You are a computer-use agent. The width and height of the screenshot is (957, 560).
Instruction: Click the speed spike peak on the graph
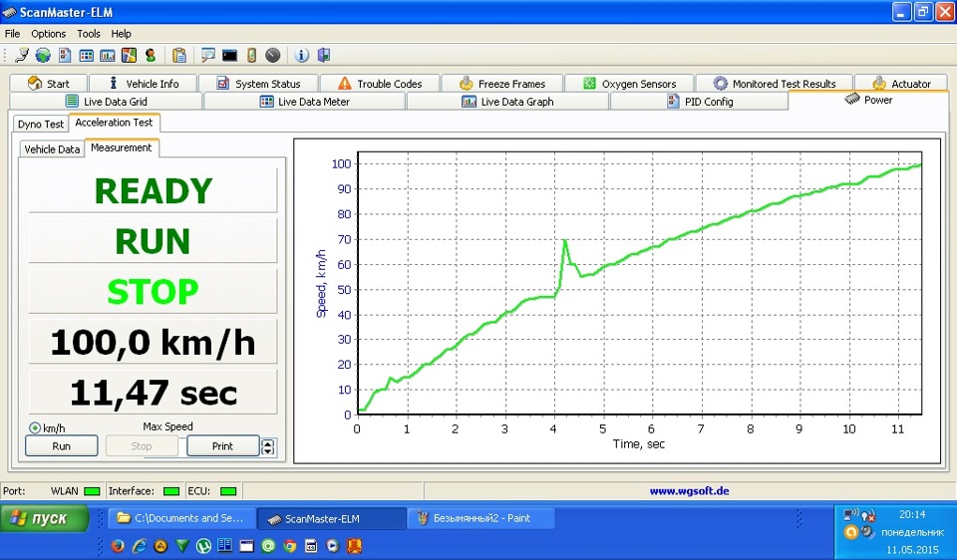coord(565,240)
